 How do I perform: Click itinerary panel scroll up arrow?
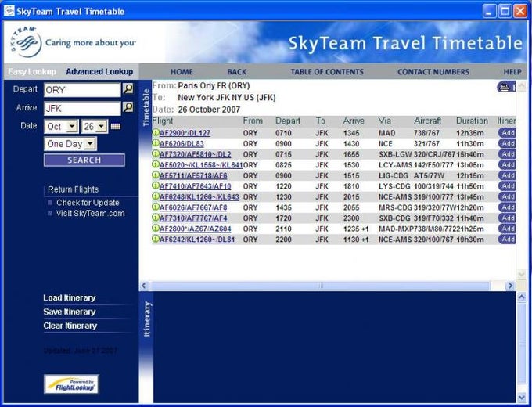(522, 297)
